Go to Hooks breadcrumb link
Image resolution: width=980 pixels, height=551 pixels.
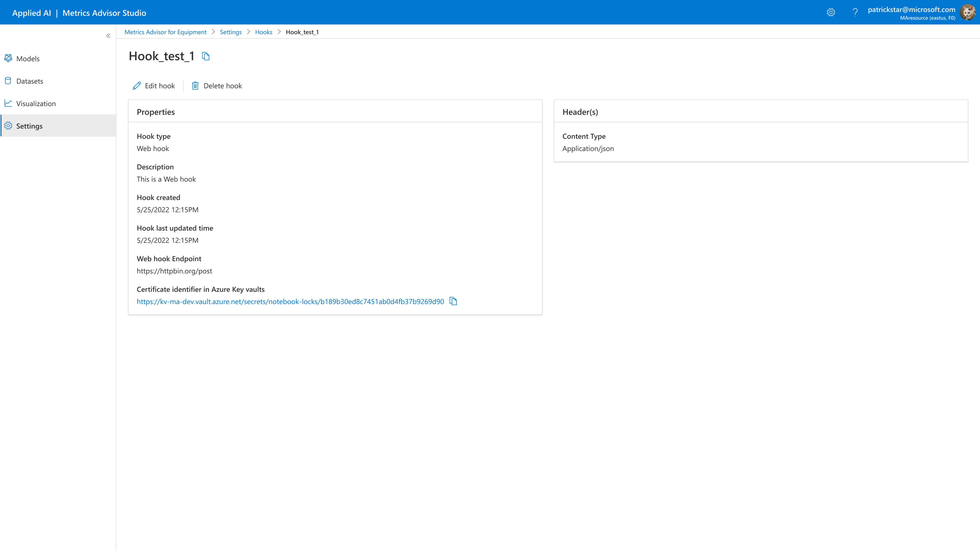[x=264, y=32]
